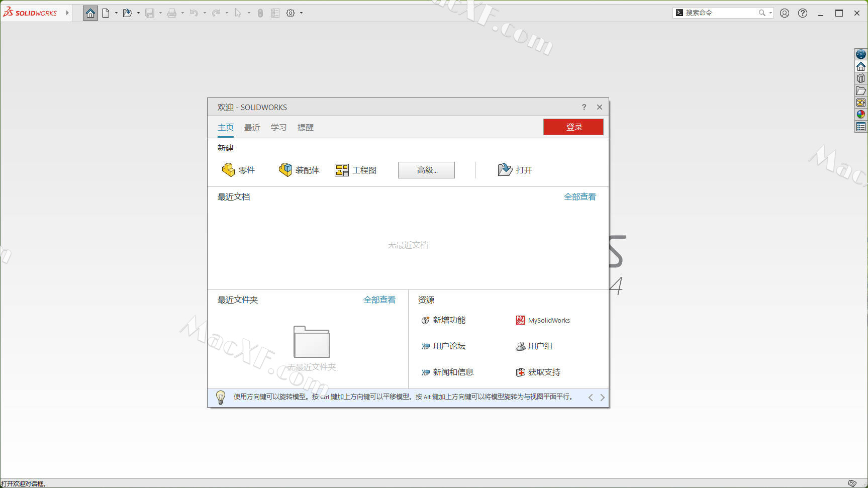Open the Design Library books icon in the task pane
Image resolution: width=868 pixels, height=488 pixels.
pyautogui.click(x=861, y=78)
